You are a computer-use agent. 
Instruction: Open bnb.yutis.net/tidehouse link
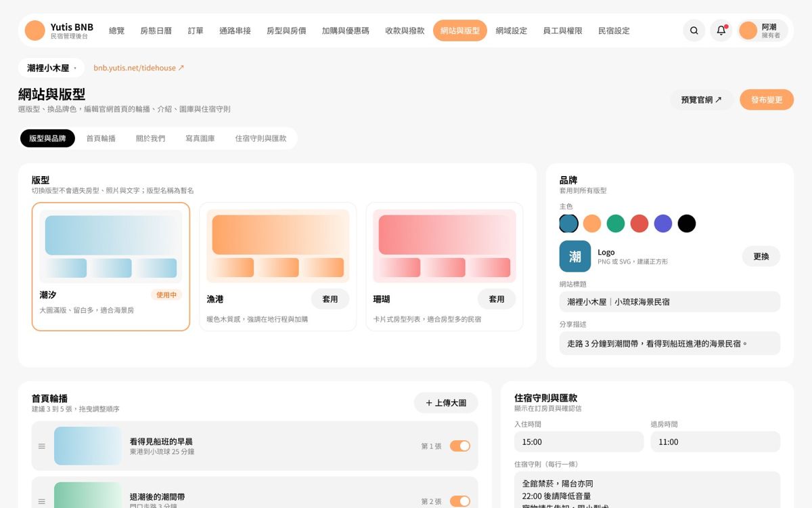pos(139,68)
